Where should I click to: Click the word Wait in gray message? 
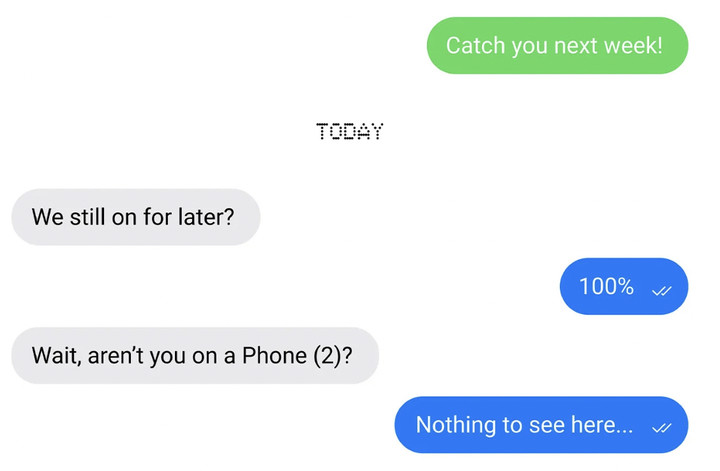56,356
